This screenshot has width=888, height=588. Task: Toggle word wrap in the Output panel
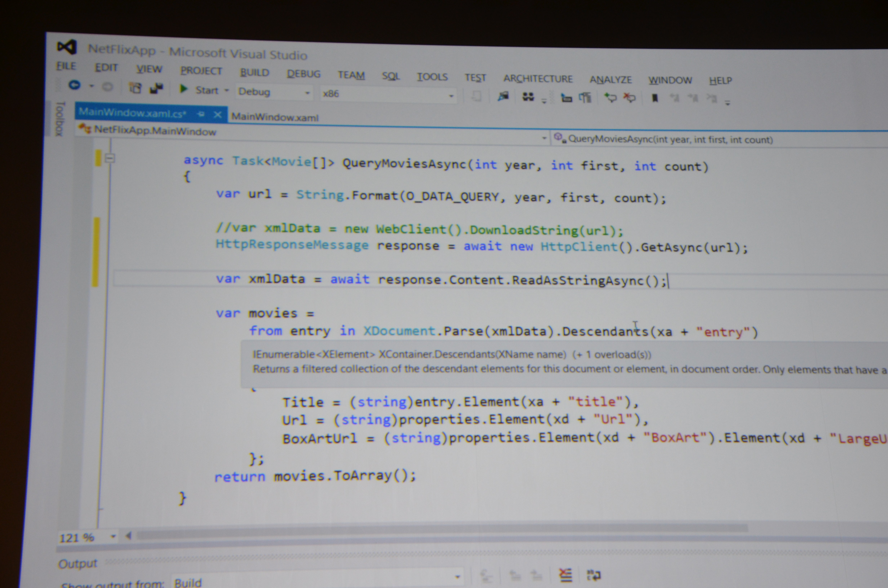(x=594, y=575)
